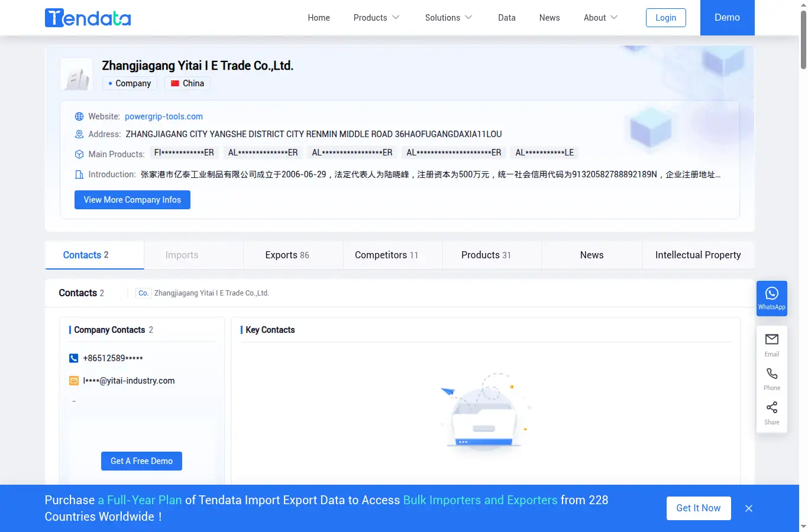
Task: Expand the Solutions dropdown menu
Action: pyautogui.click(x=448, y=18)
